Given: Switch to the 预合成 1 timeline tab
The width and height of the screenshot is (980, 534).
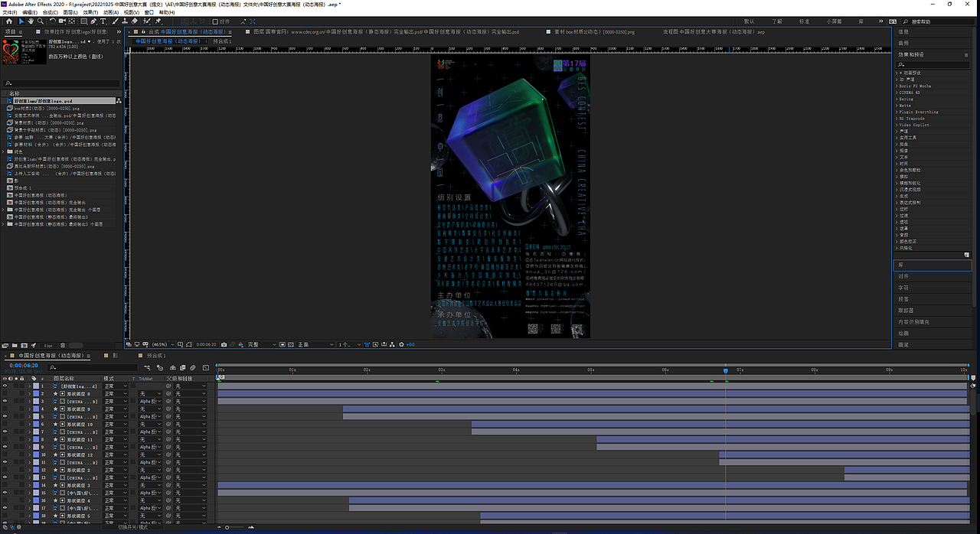Looking at the screenshot, I should (x=156, y=356).
